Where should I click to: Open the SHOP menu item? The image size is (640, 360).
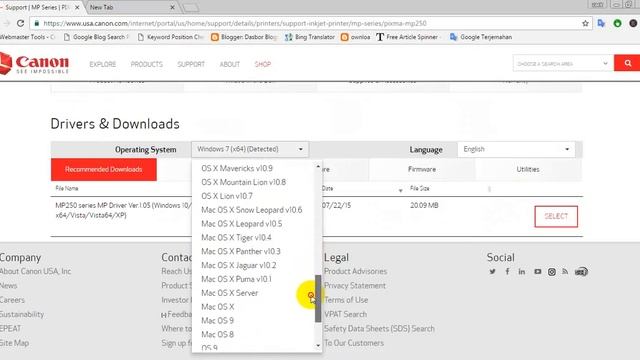pyautogui.click(x=262, y=64)
